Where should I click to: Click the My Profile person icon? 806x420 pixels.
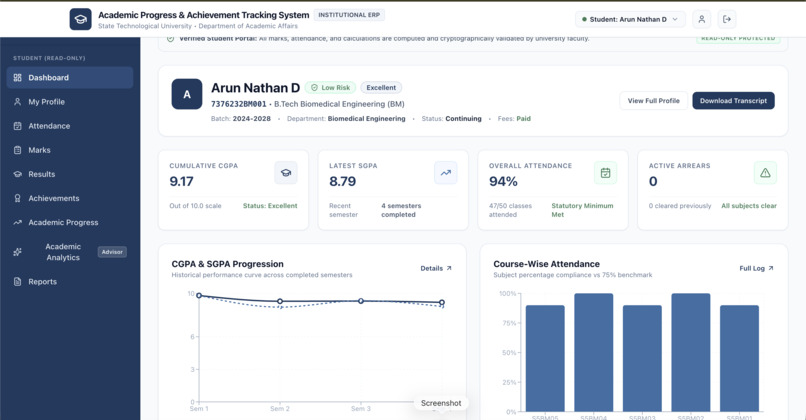17,102
